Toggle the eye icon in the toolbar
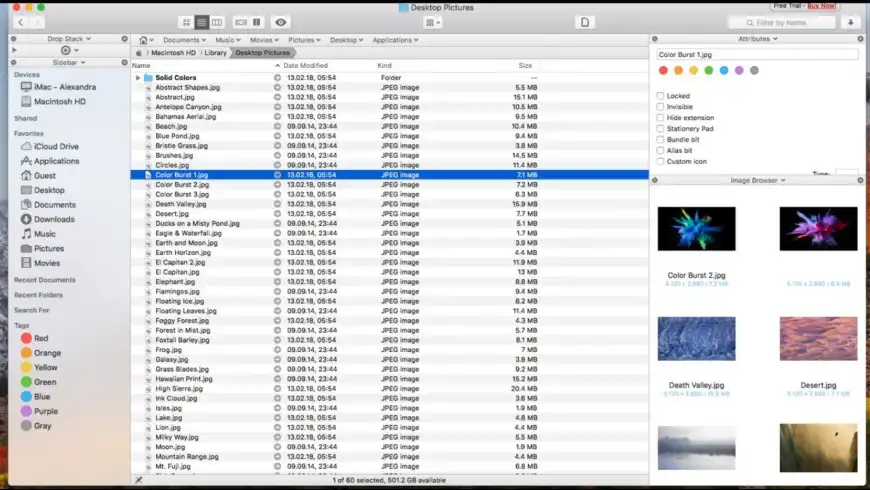 point(281,22)
